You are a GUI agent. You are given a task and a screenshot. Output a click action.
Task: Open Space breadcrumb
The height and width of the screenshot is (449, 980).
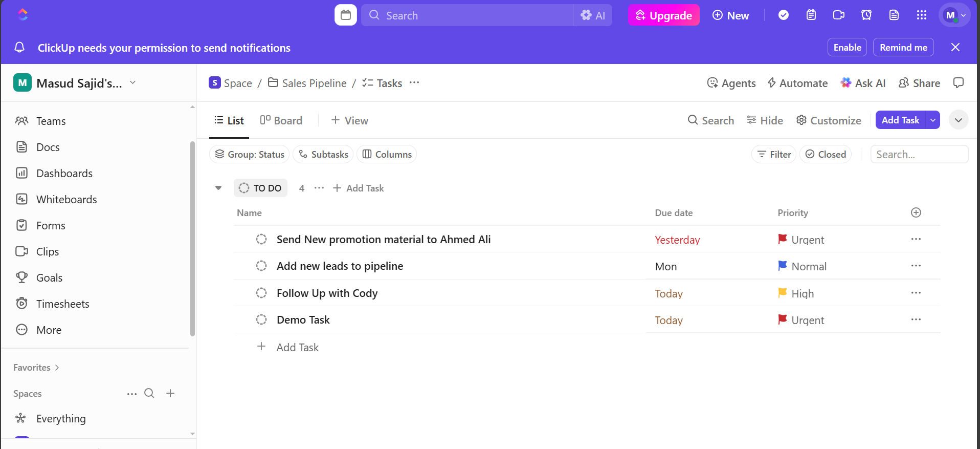(x=230, y=83)
